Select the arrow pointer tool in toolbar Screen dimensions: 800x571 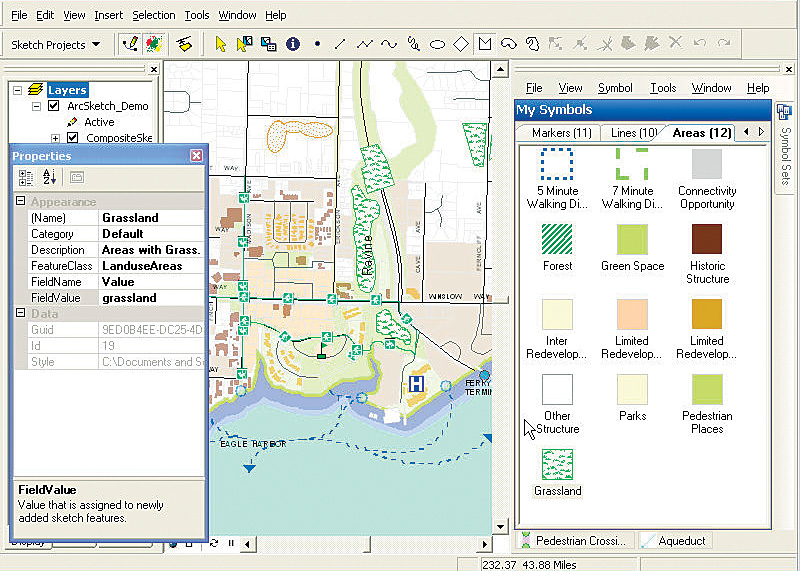pyautogui.click(x=221, y=44)
